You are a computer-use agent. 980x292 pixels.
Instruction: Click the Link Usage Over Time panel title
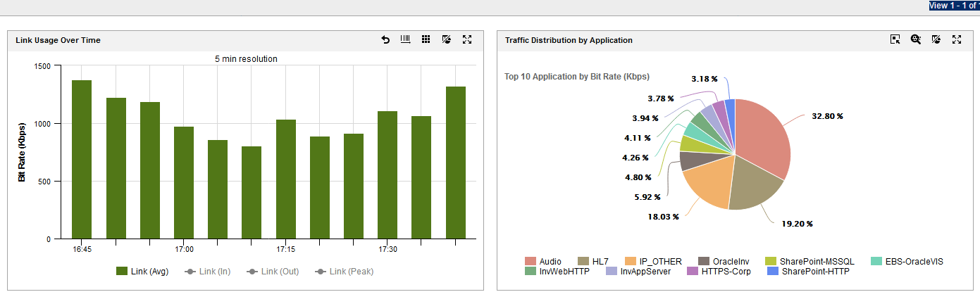(x=58, y=40)
